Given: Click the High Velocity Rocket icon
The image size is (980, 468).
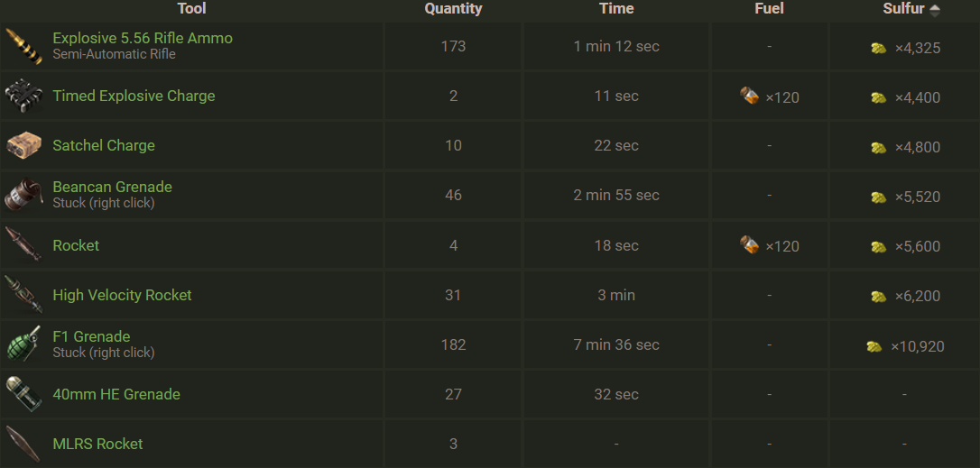Looking at the screenshot, I should pyautogui.click(x=23, y=295).
